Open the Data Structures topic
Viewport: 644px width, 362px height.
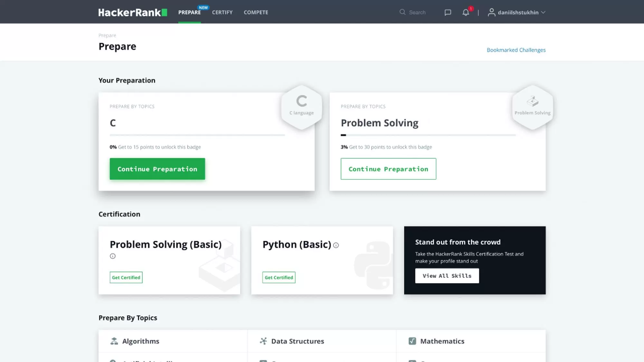point(298,341)
